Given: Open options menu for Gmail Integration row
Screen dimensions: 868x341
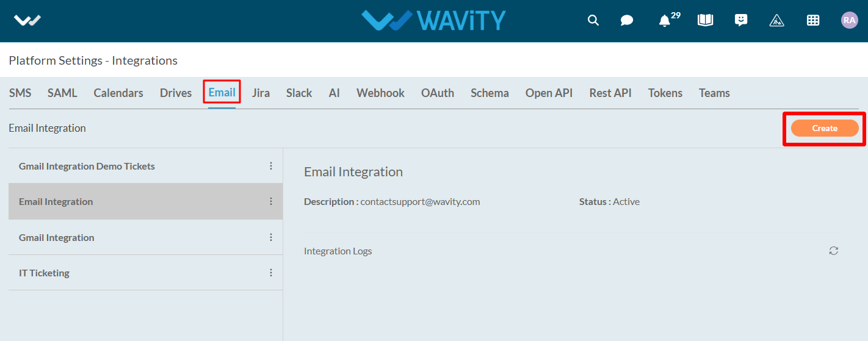Looking at the screenshot, I should (x=271, y=237).
